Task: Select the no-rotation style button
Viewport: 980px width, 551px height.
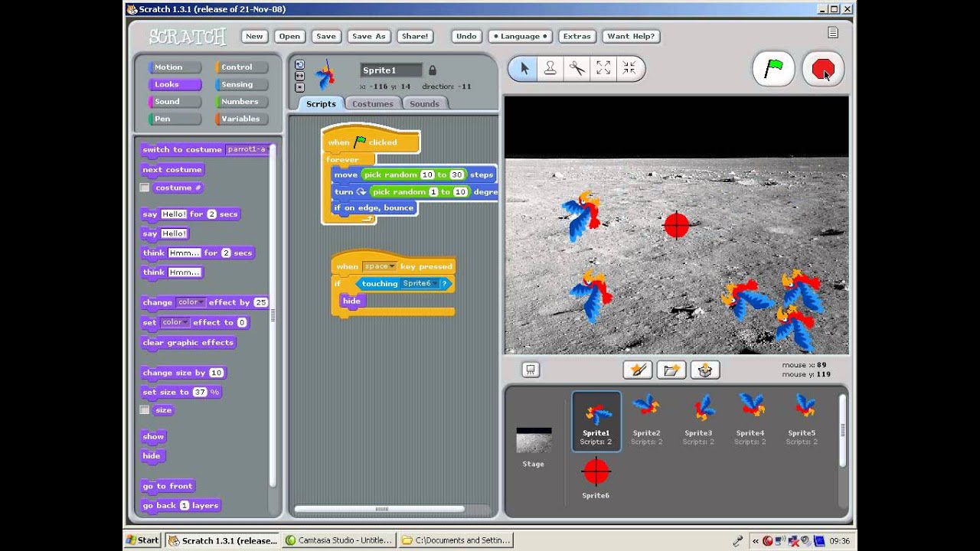Action: [299, 86]
